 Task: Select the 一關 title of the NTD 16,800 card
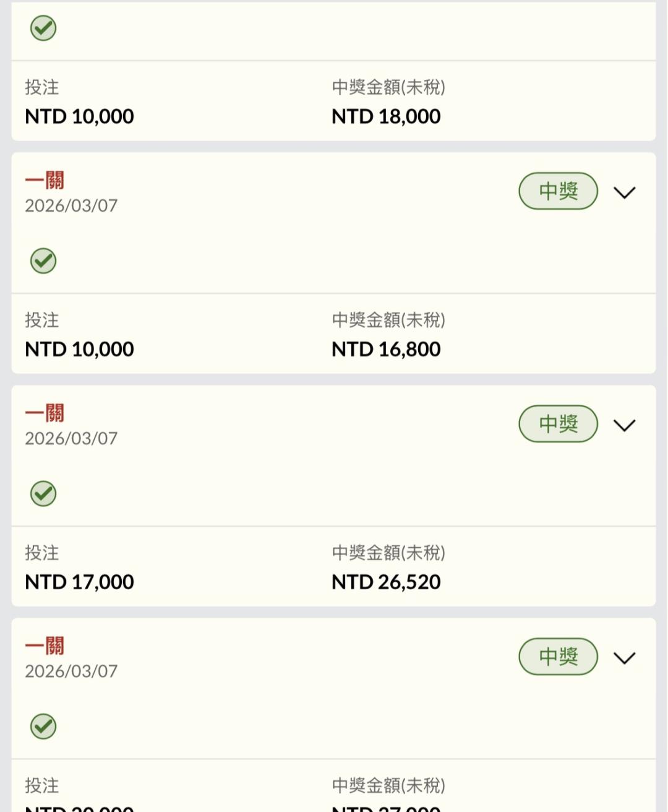45,180
